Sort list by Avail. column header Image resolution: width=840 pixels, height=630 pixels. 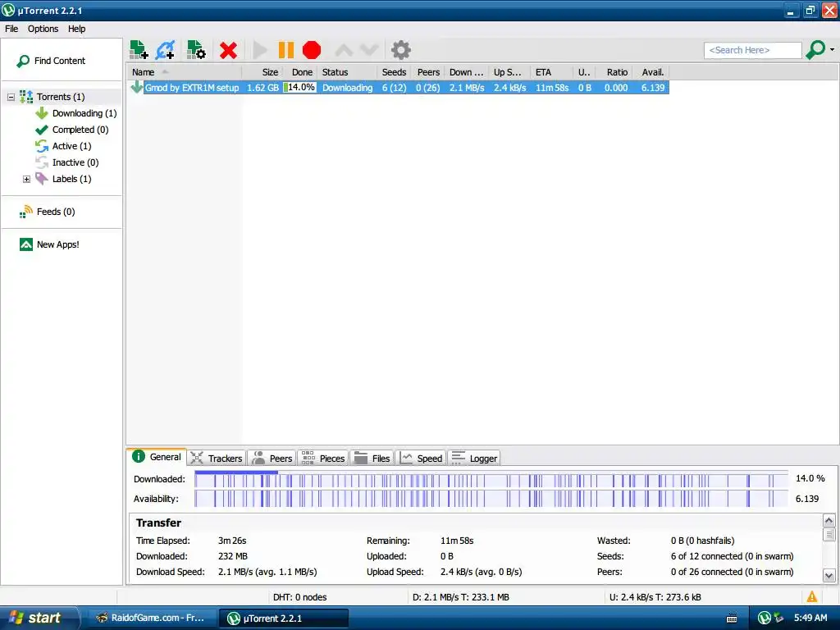click(x=652, y=72)
